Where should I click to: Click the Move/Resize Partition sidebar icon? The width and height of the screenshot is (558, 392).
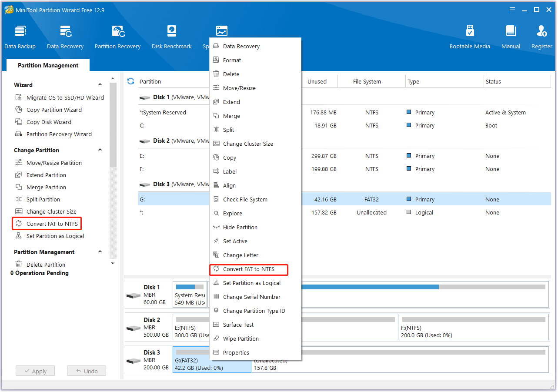[19, 163]
